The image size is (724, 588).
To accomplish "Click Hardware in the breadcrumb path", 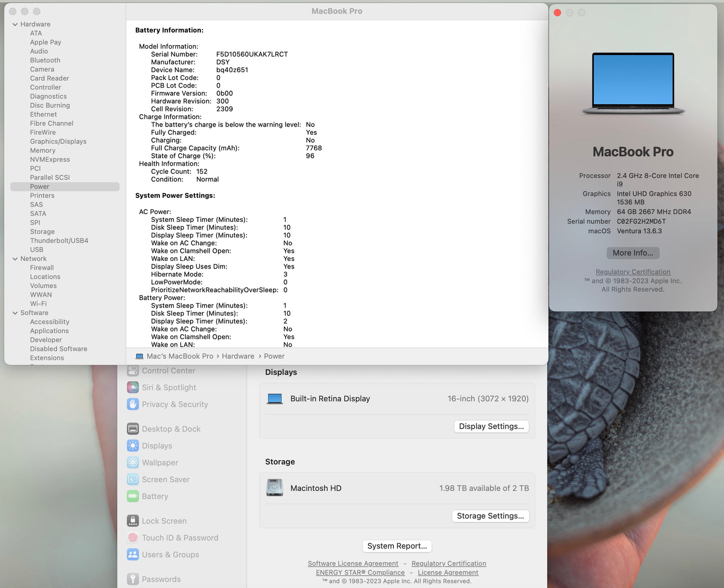I will click(237, 356).
